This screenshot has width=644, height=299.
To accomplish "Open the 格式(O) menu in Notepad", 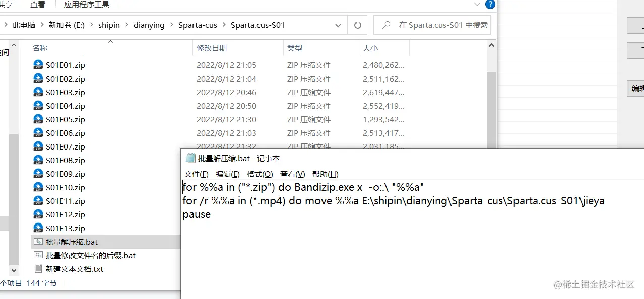I will click(x=260, y=174).
